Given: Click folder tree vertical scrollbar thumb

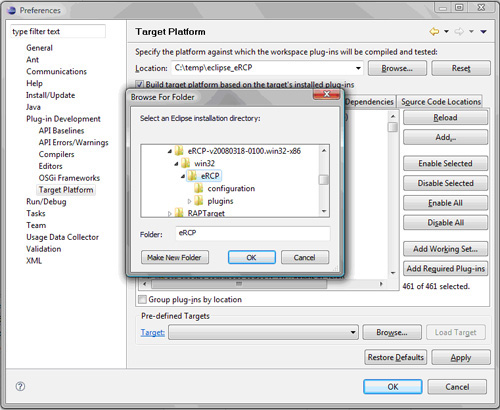Looking at the screenshot, I should 324,180.
